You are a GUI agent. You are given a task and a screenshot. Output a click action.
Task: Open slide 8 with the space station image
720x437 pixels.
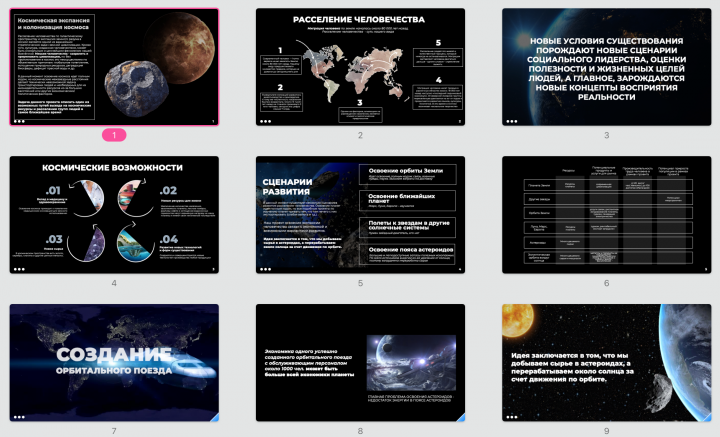point(360,363)
